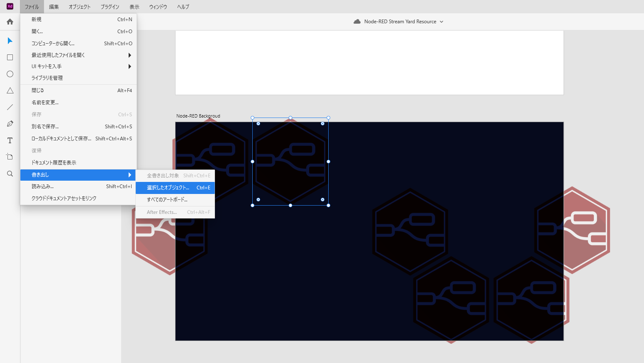Viewport: 644px width, 363px height.
Task: Select the Line tool
Action: [x=10, y=107]
